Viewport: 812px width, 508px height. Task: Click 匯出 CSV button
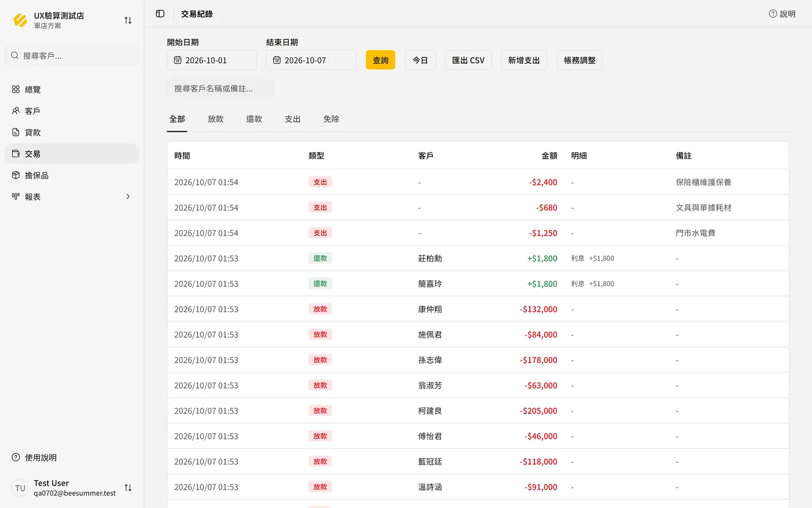[468, 60]
